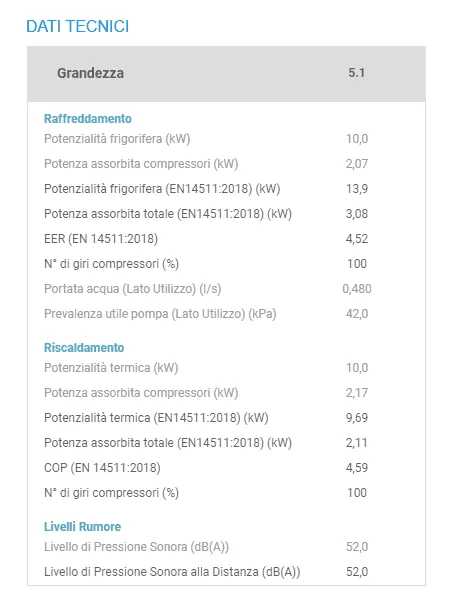
Task: Click Livello di Pressione Sonora alla Distanza
Action: pyautogui.click(x=172, y=572)
